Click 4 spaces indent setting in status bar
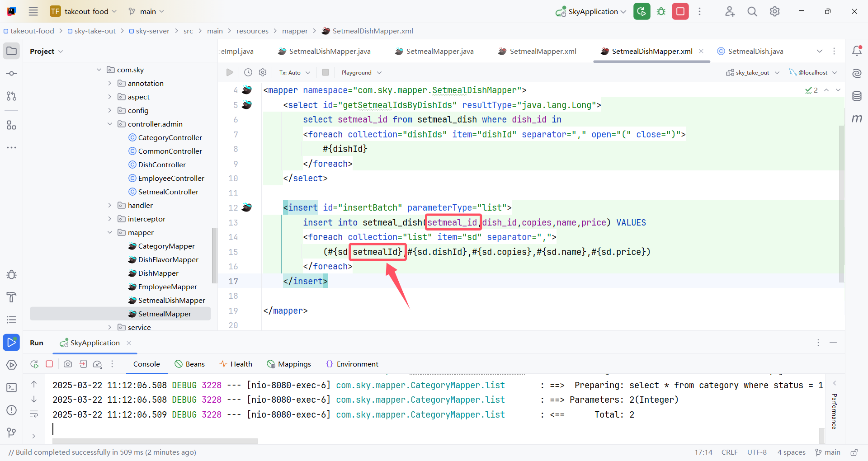 (x=791, y=452)
